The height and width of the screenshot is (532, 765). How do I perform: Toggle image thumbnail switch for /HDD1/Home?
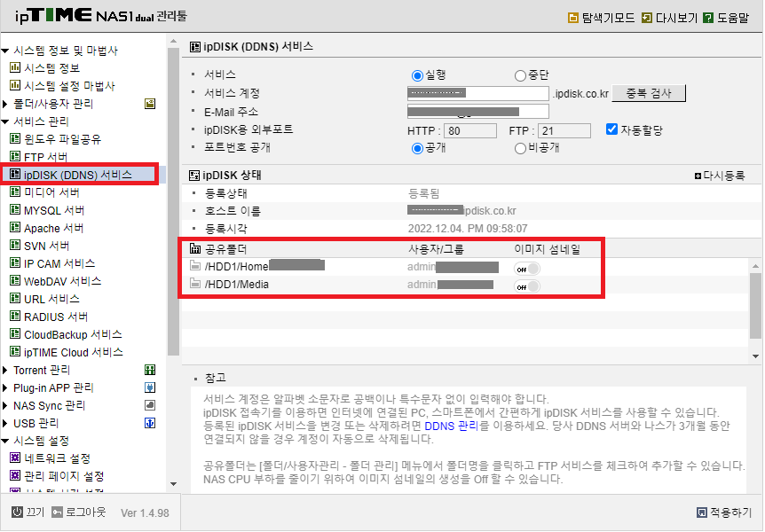coord(527,269)
